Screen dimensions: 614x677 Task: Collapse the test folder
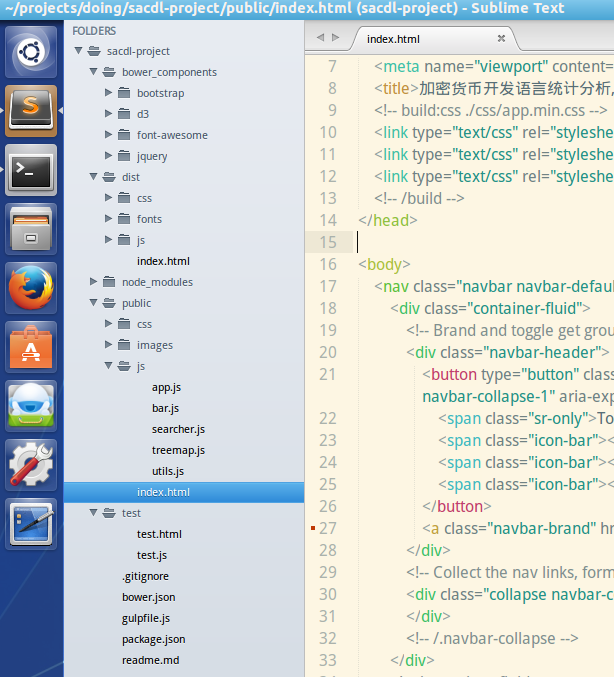tap(94, 513)
